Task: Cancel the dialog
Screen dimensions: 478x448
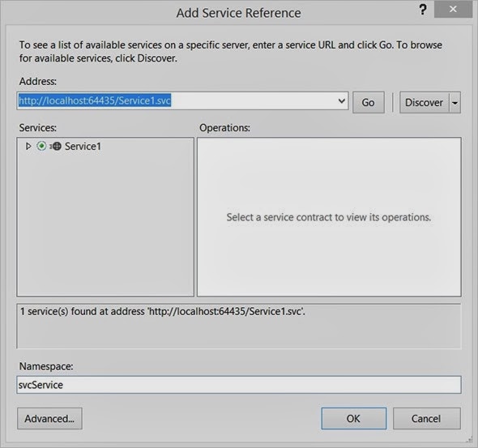Action: click(426, 419)
